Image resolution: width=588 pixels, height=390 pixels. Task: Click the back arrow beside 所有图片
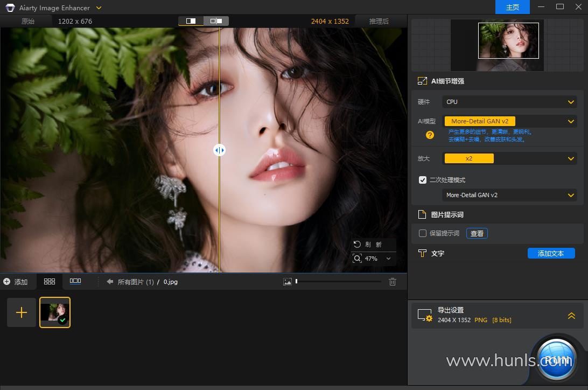(110, 282)
